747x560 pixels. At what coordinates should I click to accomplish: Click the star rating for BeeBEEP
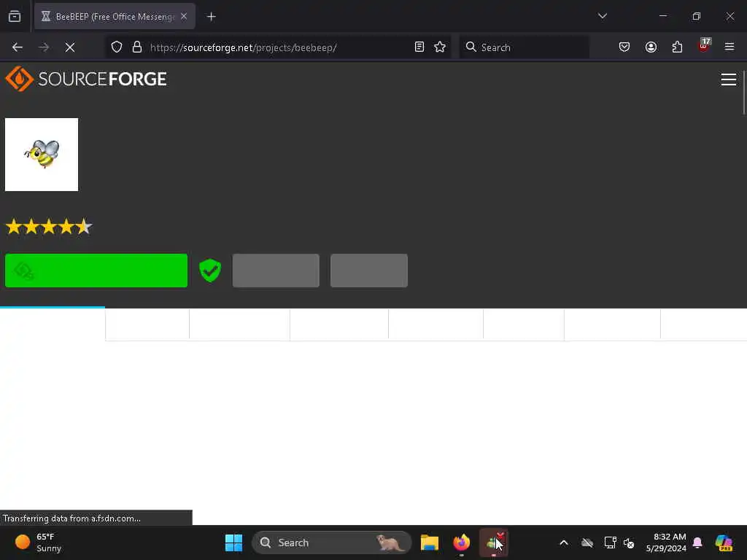pos(49,227)
